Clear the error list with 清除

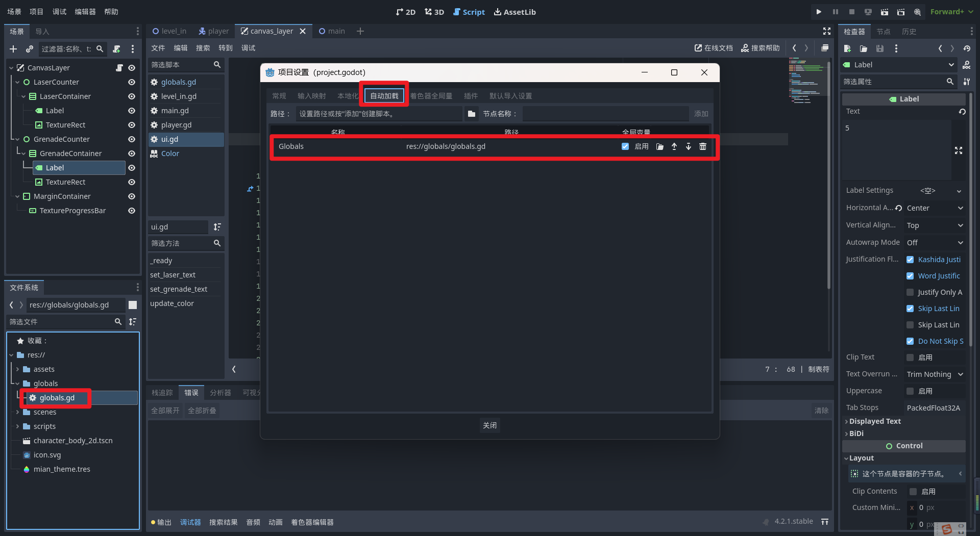pos(821,411)
